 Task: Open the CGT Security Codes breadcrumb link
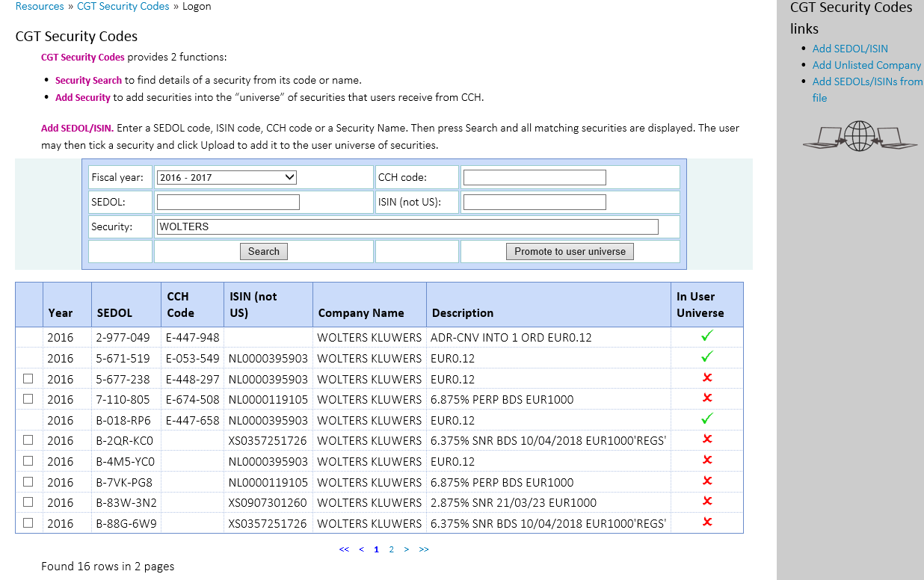(x=123, y=6)
